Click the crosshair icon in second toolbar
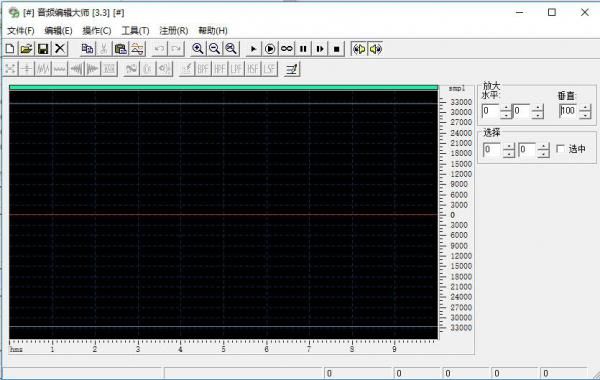Viewport: 600px width, 380px height. 27,69
